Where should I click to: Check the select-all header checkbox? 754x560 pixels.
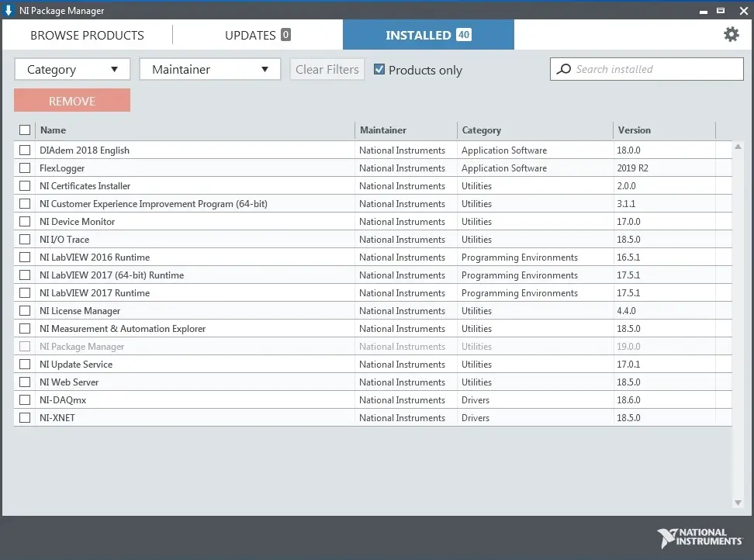point(25,130)
